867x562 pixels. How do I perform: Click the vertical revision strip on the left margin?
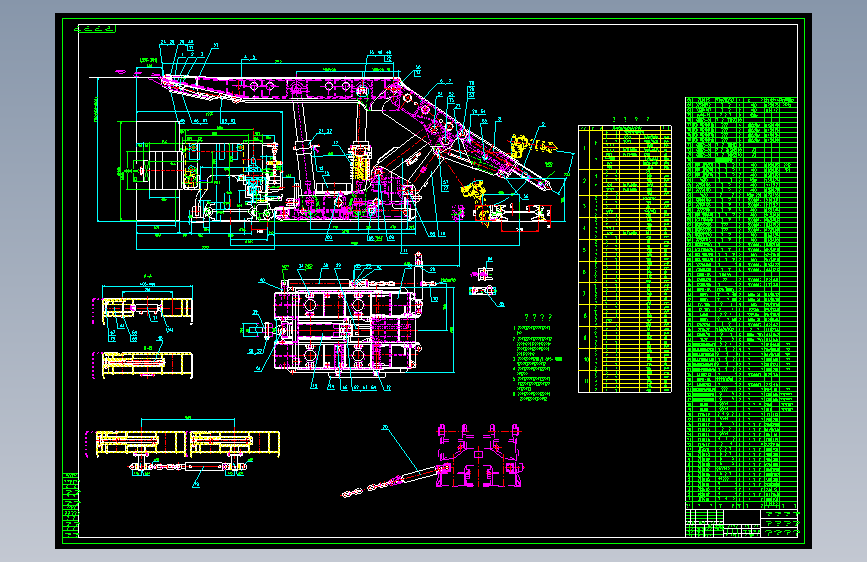click(x=71, y=505)
